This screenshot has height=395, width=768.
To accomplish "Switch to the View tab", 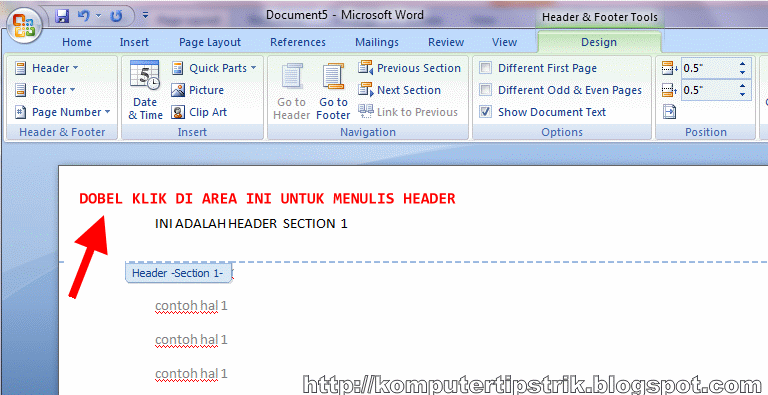I will coord(504,42).
